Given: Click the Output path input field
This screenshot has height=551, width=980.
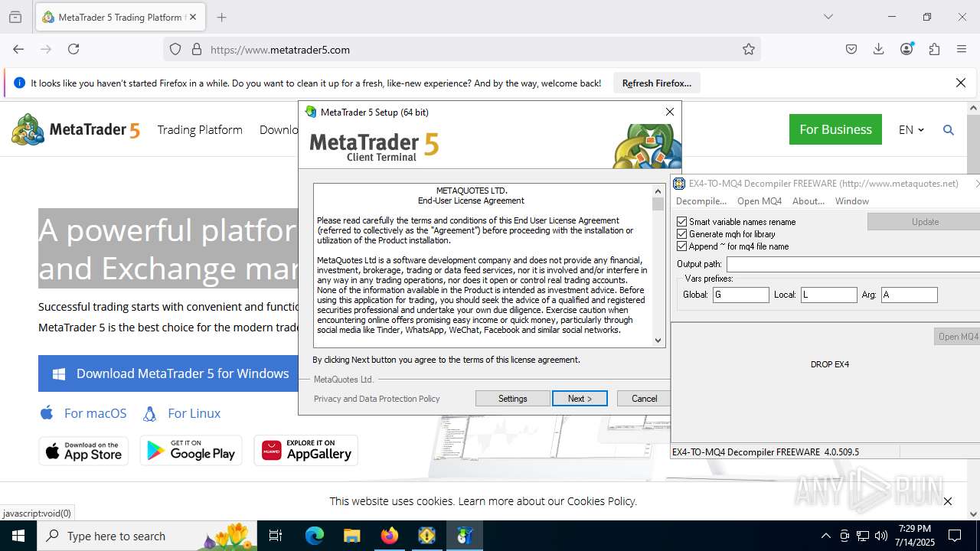Looking at the screenshot, I should point(853,264).
